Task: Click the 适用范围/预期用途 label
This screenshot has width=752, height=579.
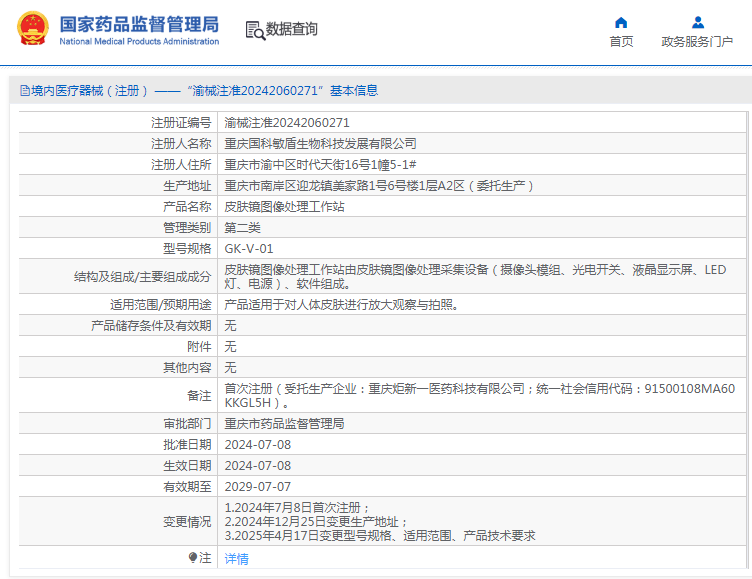Action: pyautogui.click(x=161, y=305)
